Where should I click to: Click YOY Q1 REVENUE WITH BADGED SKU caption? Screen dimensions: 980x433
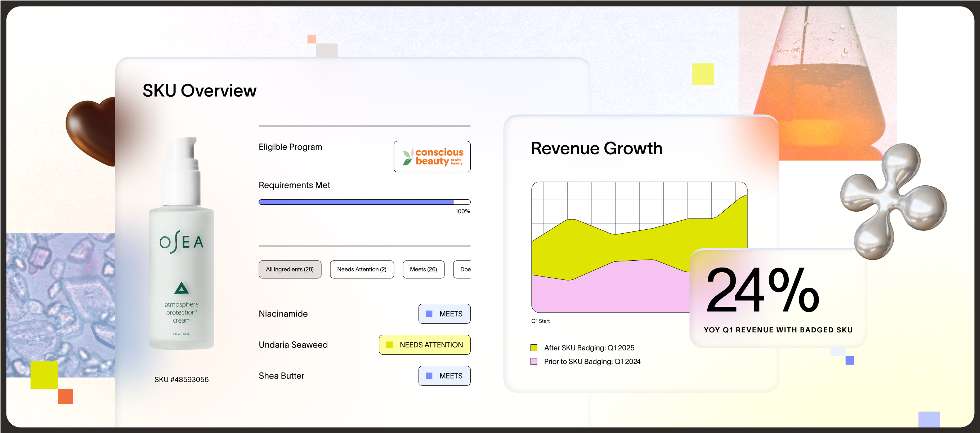778,330
